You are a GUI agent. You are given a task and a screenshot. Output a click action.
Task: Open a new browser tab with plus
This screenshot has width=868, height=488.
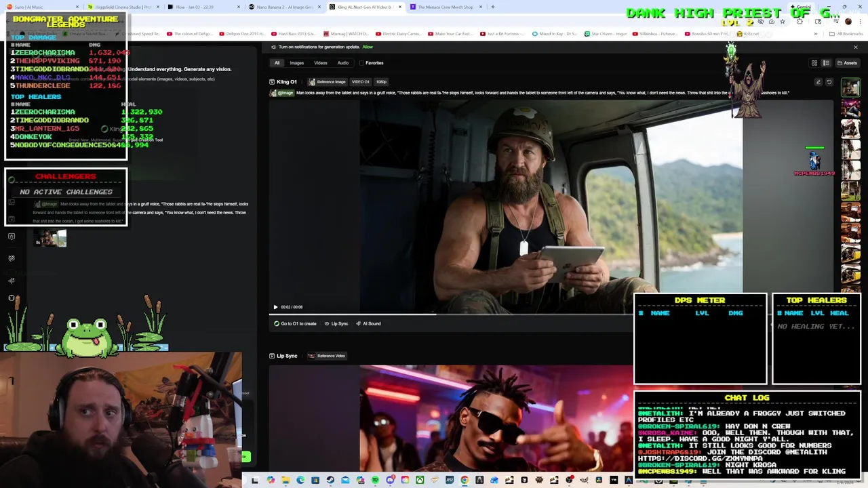493,7
